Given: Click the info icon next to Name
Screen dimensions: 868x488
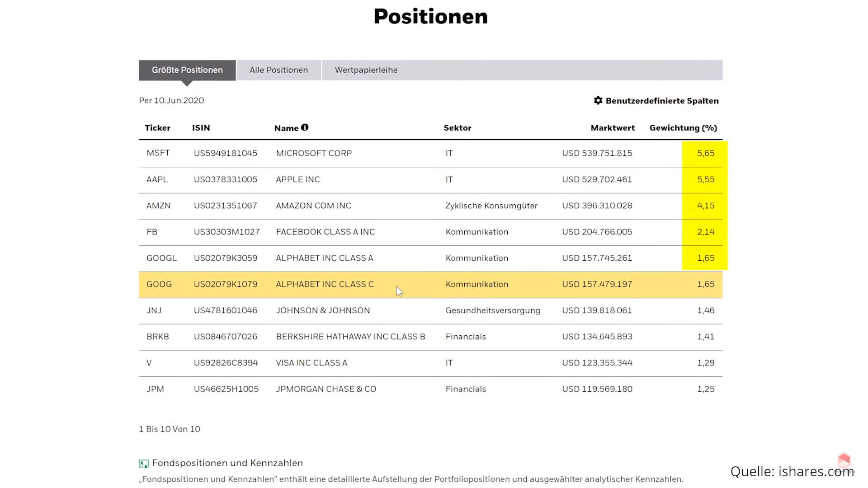Looking at the screenshot, I should click(305, 127).
